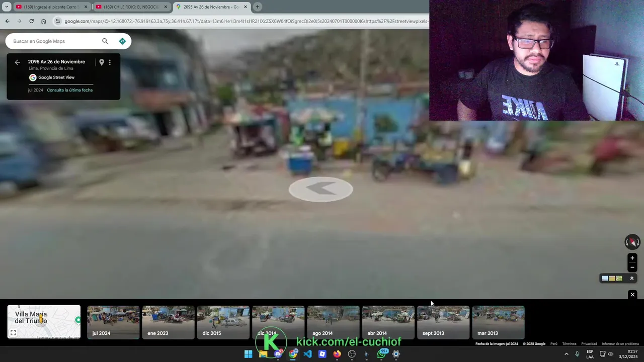Open Visual Studio Code from taskbar
Screen dimensions: 644x362
coord(307,354)
